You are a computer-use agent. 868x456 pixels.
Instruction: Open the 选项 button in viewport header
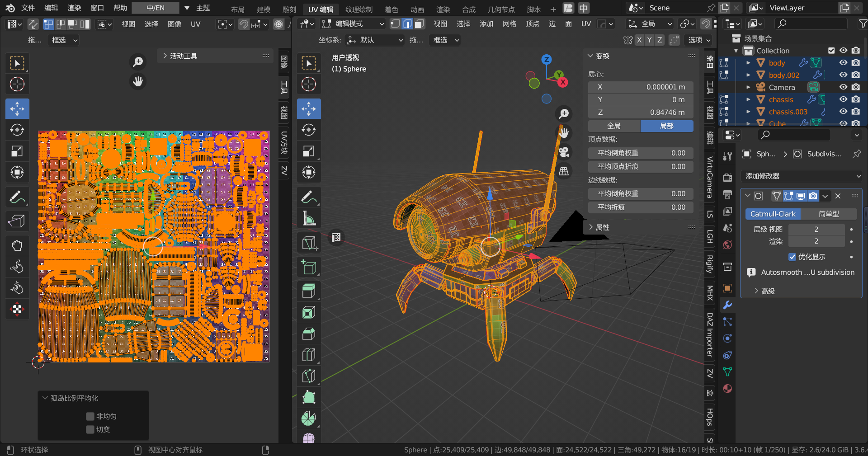[x=699, y=40]
